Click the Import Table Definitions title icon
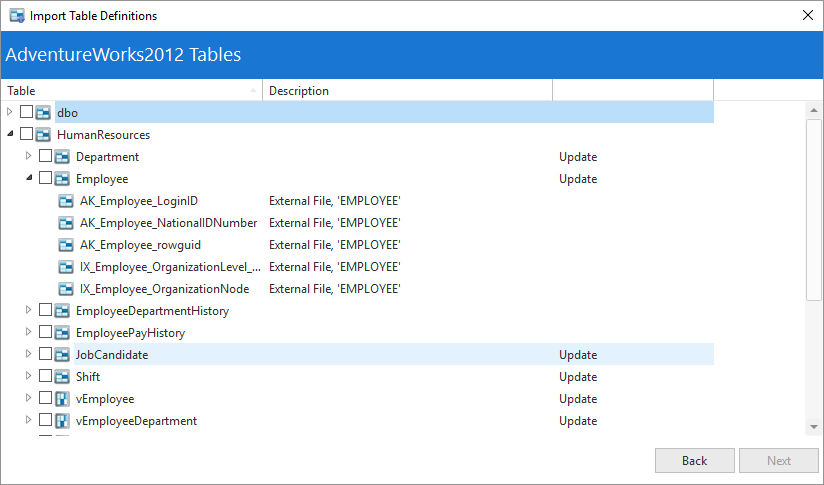 point(17,16)
